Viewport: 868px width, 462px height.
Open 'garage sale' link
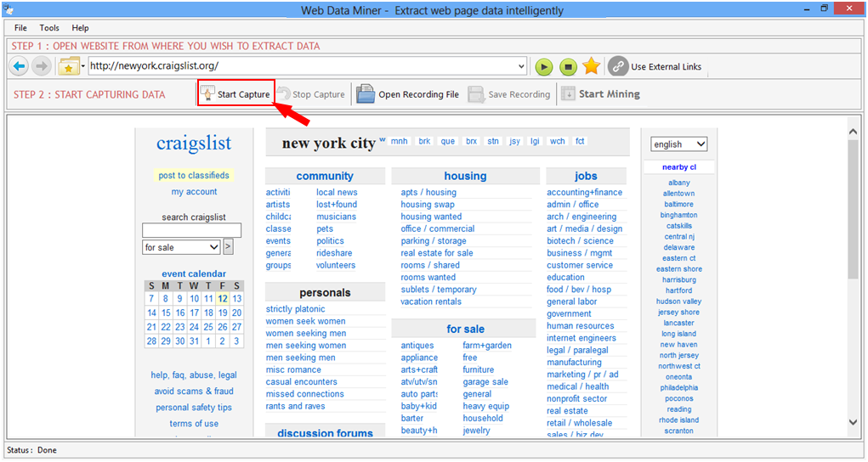tap(485, 382)
